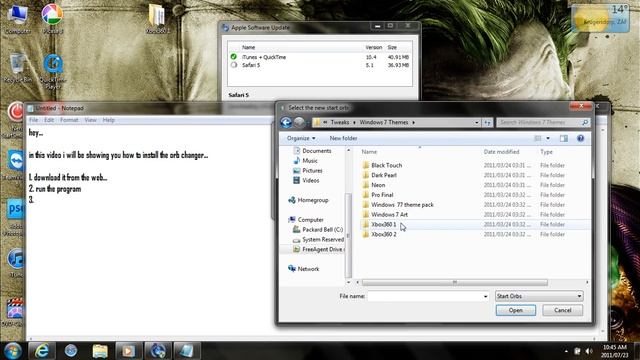Select System Reserved drive
The height and width of the screenshot is (360, 640).
pos(318,240)
